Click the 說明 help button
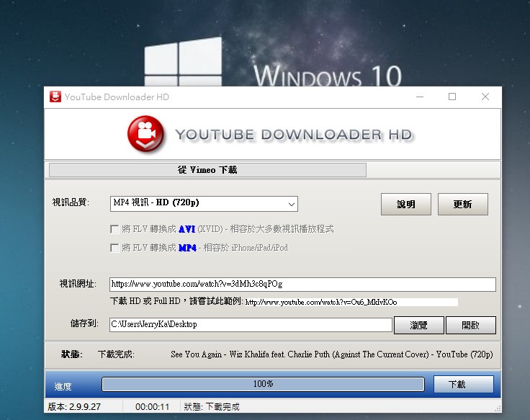Screen dimensions: 530x420 point(406,205)
